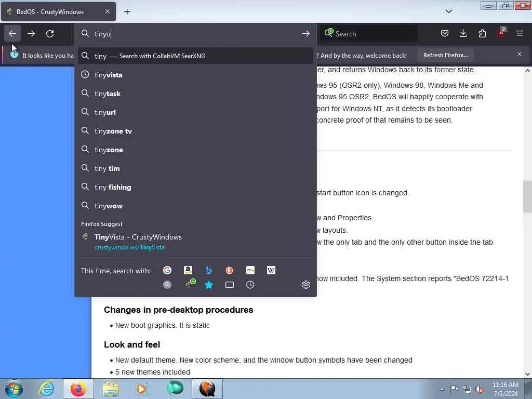Pick the tinywow suggestion
The width and height of the screenshot is (532, 399).
click(195, 205)
